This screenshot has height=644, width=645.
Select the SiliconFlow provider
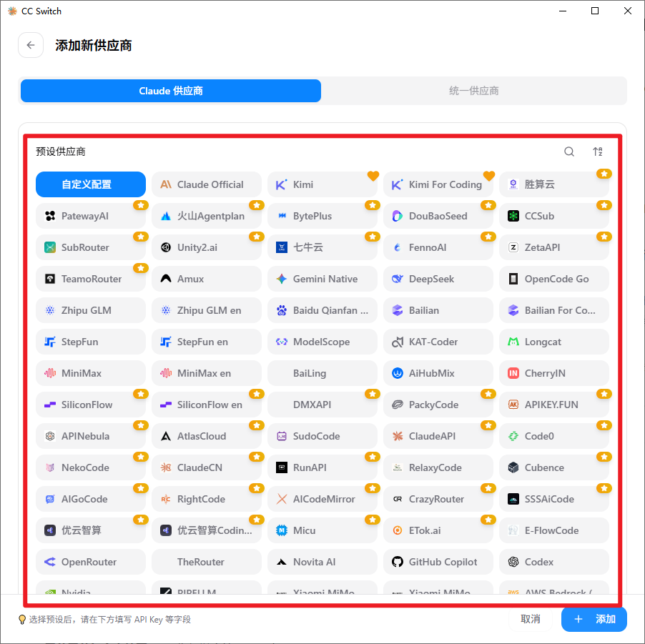click(x=91, y=405)
